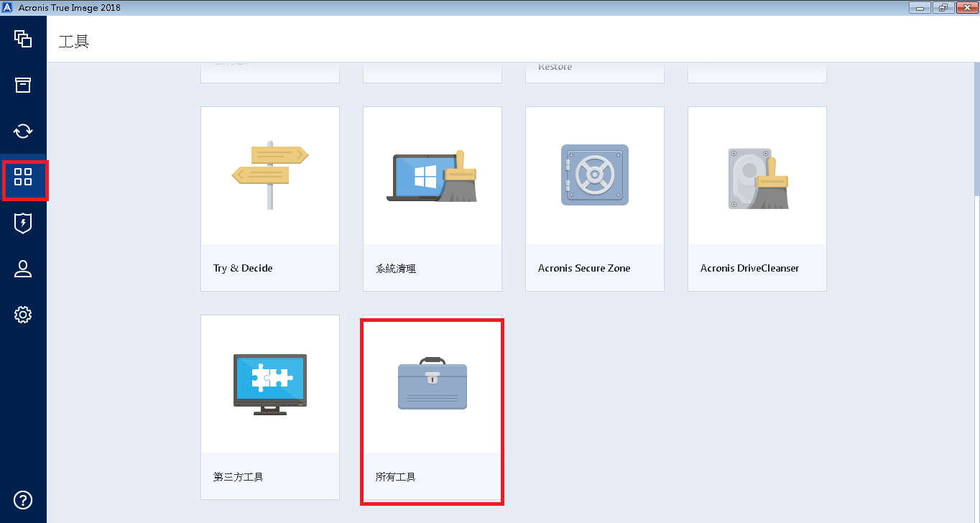Viewport: 980px width, 523px height.
Task: Click the vertical scrollbar of tools list
Action: [x=976, y=129]
